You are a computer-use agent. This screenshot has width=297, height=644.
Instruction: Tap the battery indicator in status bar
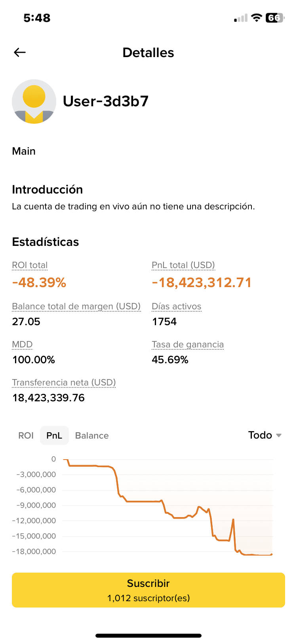coord(275,18)
